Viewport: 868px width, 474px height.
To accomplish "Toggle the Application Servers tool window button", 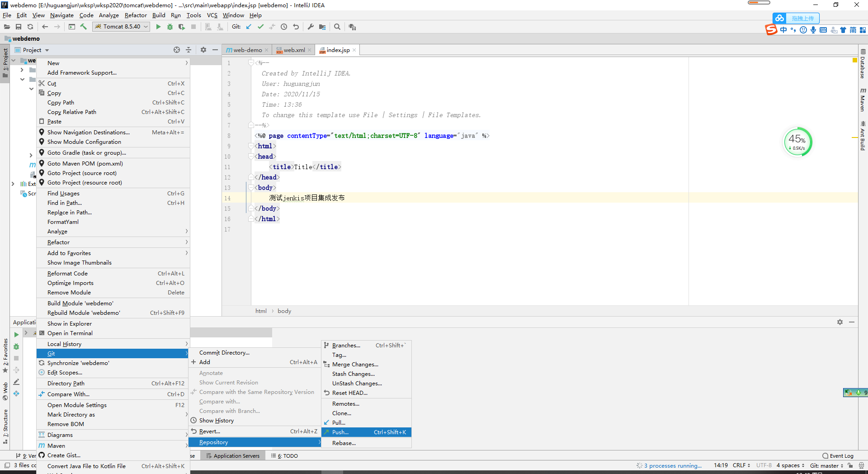I will click(233, 456).
